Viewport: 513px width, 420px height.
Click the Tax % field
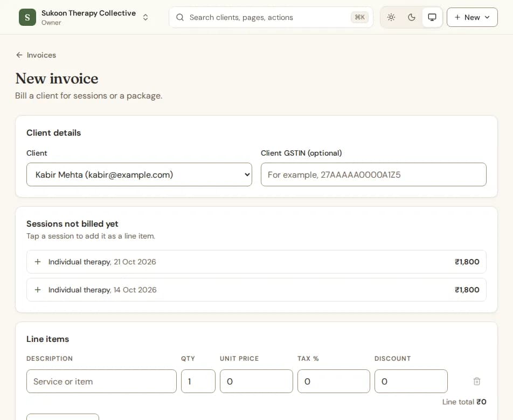334,381
